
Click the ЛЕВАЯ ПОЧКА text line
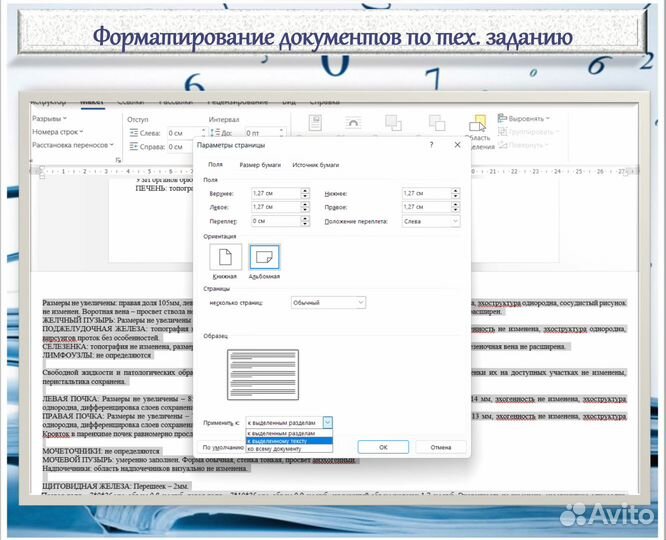pos(118,399)
